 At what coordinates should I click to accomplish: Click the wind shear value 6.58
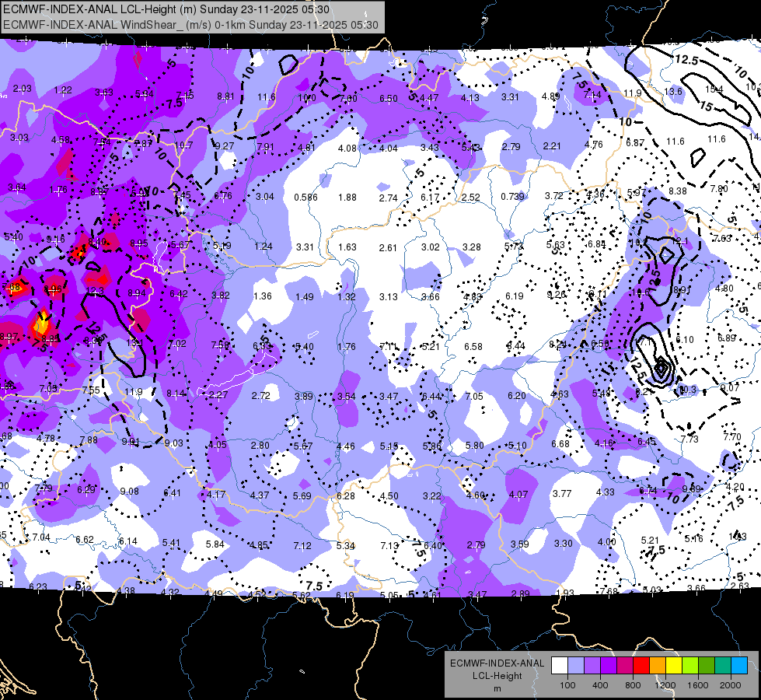[x=473, y=346]
